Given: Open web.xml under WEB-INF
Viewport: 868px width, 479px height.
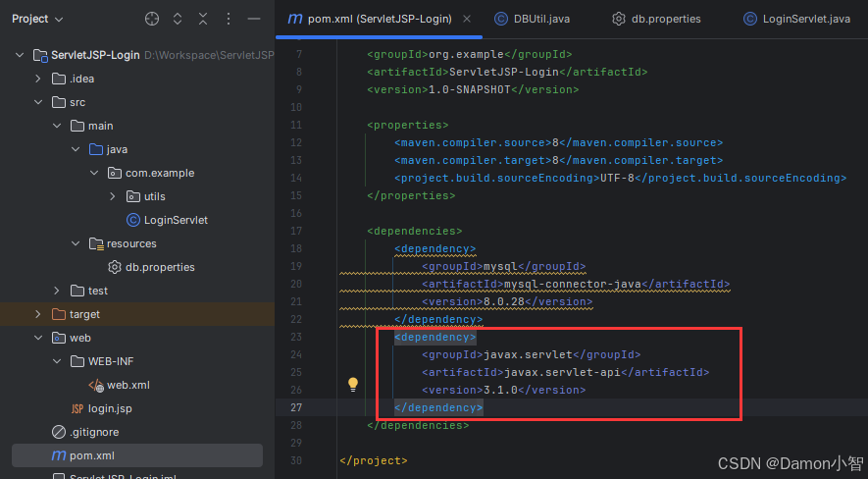Looking at the screenshot, I should [x=128, y=385].
